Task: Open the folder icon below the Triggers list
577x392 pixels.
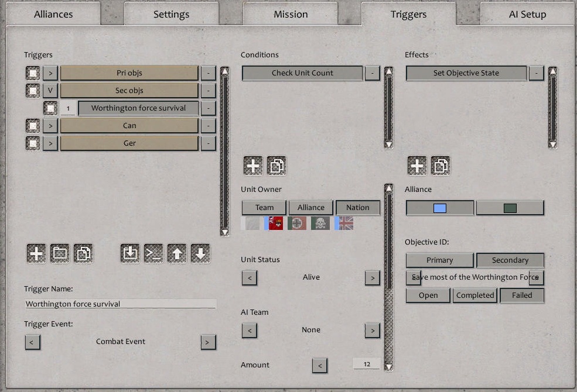Action: (x=59, y=253)
